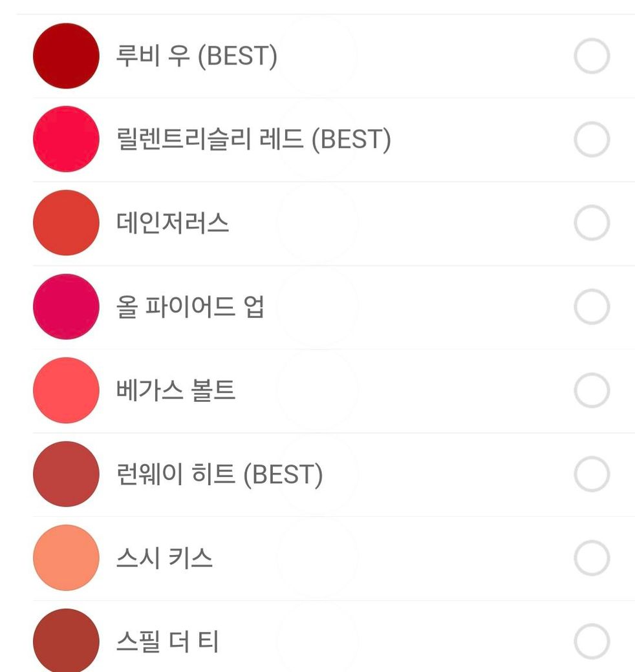This screenshot has height=672, width=635.
Task: Tap the magenta 올 파이어드 업 swatch
Action: [66, 307]
